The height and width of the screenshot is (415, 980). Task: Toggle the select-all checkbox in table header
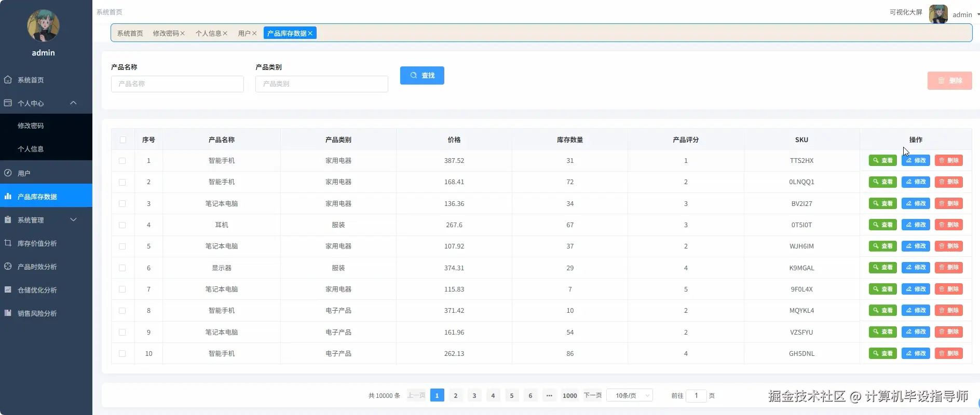[122, 140]
